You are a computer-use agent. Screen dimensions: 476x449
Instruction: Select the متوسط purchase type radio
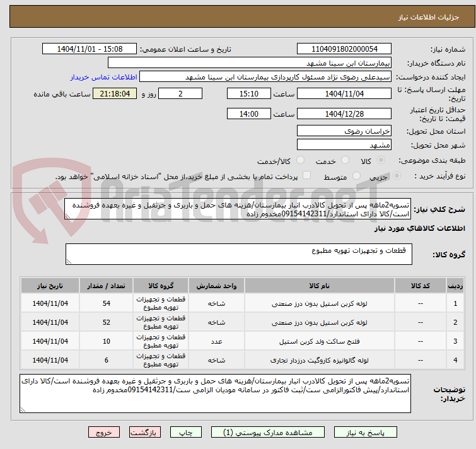pos(356,176)
